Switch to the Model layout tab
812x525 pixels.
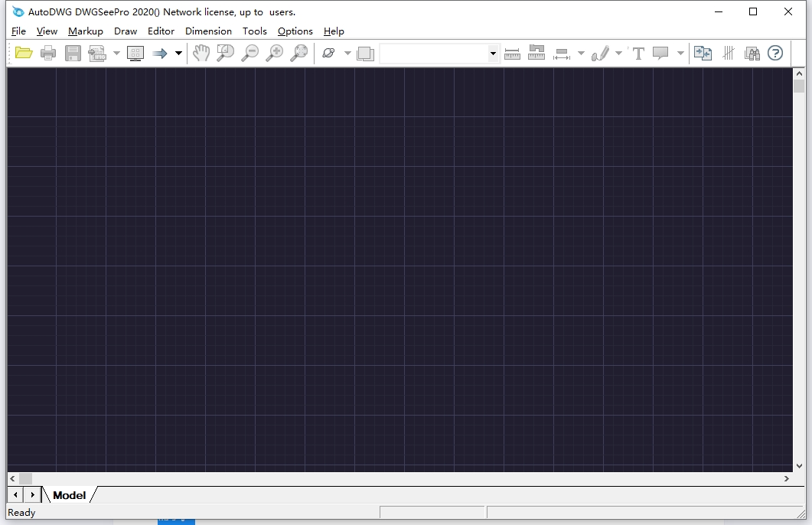click(x=70, y=495)
